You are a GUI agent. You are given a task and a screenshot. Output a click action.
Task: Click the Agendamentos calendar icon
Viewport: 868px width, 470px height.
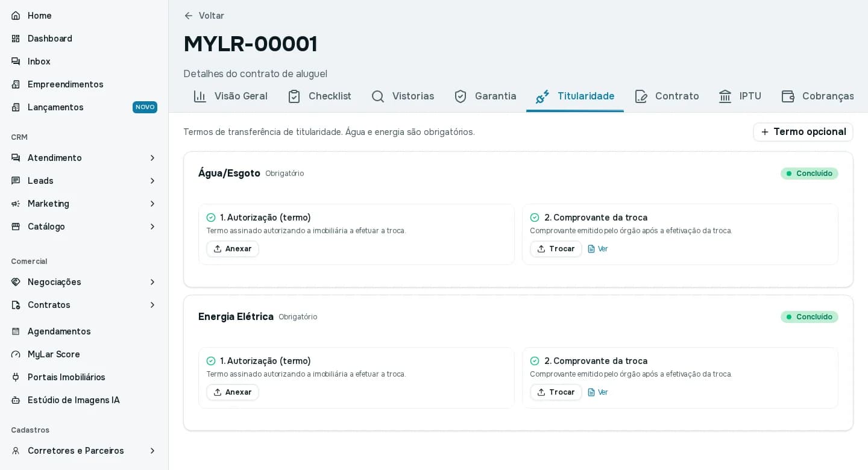tap(16, 331)
